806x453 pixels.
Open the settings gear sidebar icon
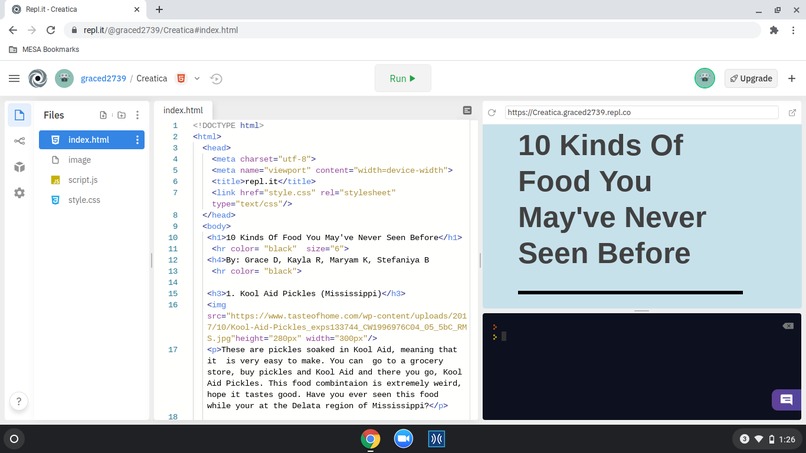pos(20,193)
